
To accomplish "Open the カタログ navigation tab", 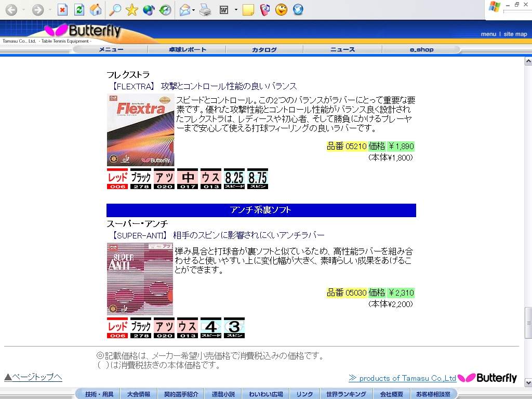I will click(264, 49).
